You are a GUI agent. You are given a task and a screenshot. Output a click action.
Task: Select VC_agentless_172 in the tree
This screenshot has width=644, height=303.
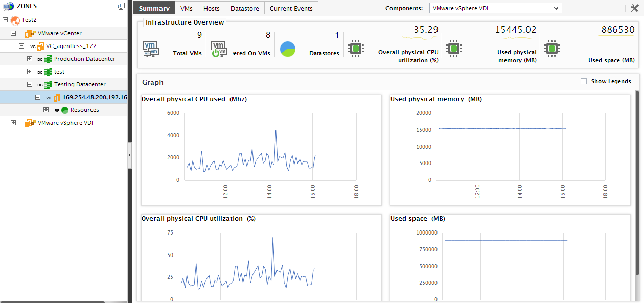[71, 46]
